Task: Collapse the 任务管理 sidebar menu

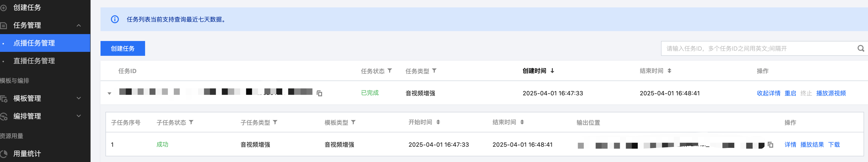Action: pos(78,25)
